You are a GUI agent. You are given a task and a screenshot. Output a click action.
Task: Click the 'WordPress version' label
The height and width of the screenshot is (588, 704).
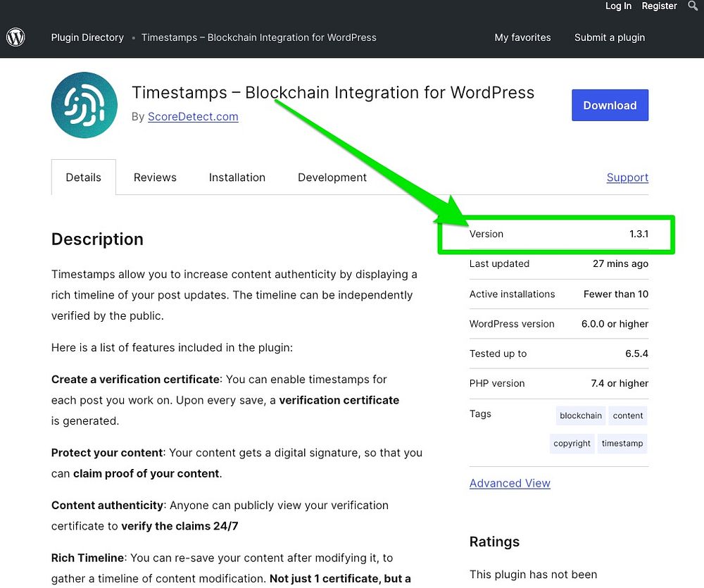(x=512, y=324)
